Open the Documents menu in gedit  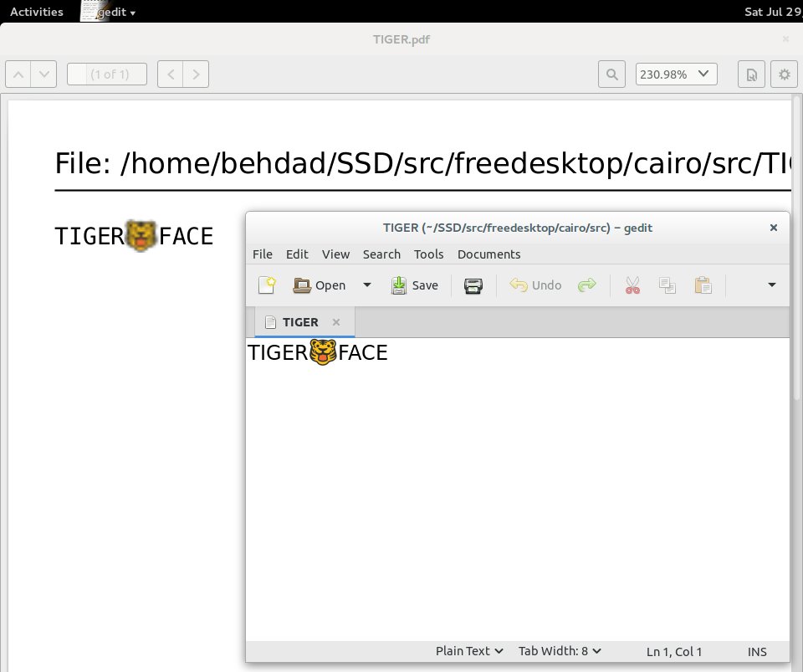(x=488, y=254)
